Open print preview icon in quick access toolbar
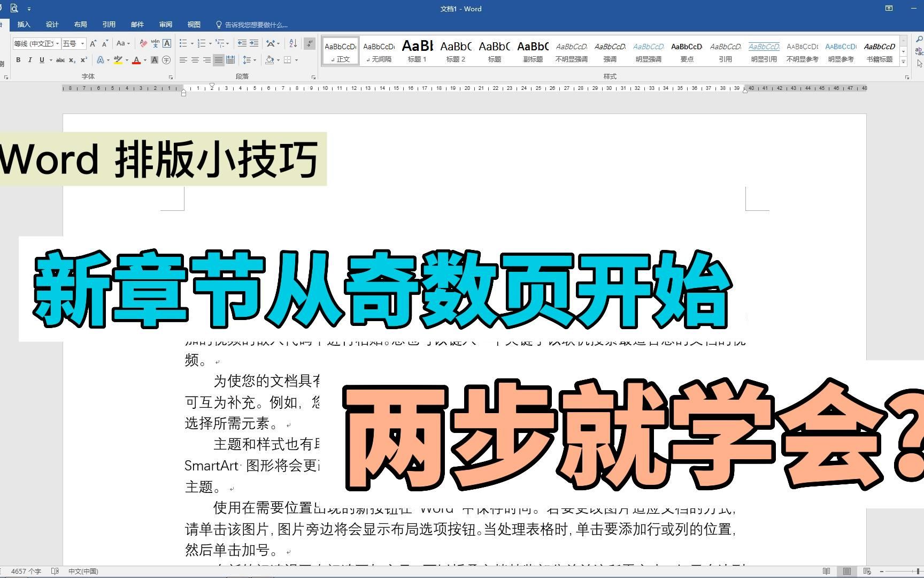 [14, 9]
